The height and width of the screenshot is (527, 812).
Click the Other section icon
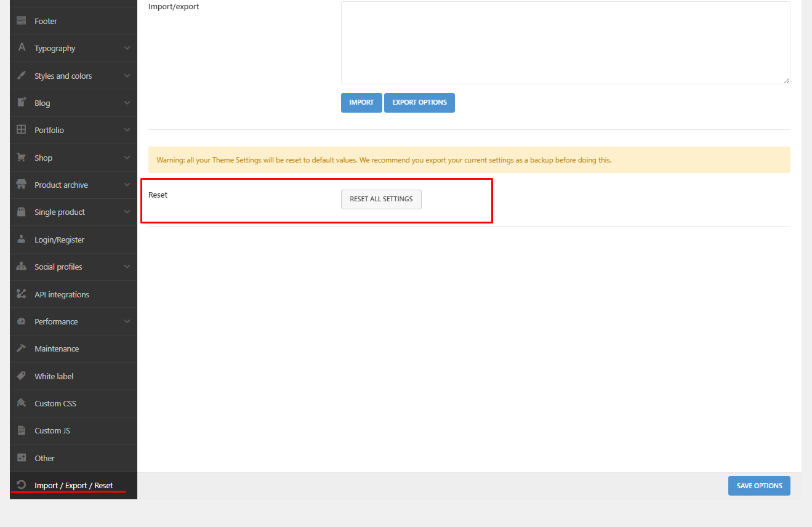click(22, 458)
